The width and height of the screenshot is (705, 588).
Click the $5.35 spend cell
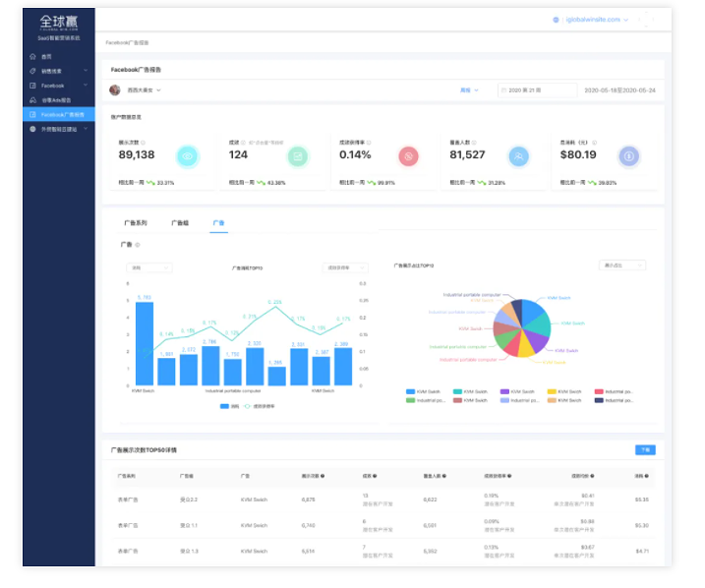point(642,500)
